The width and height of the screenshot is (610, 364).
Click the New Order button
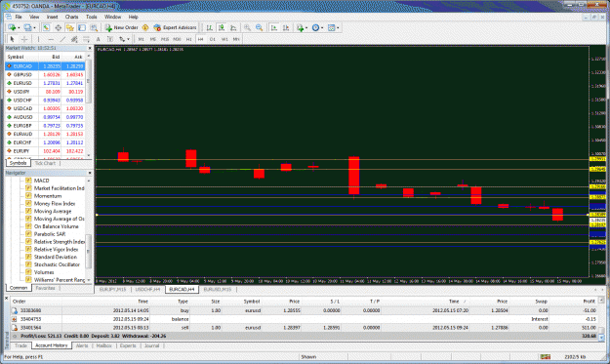pos(121,27)
